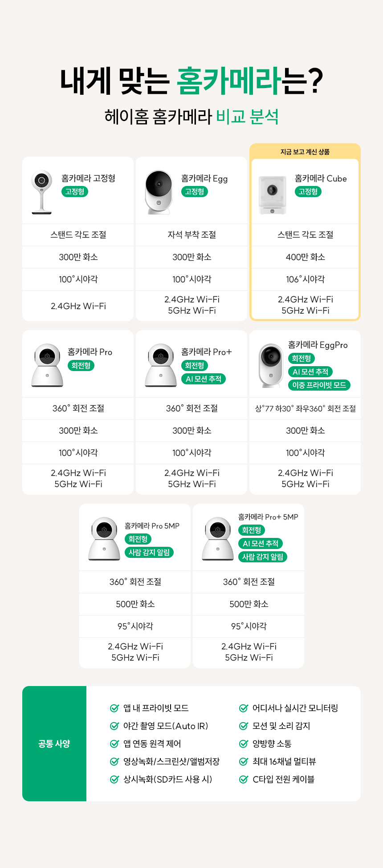The image size is (383, 868).
Task: Click AI 모션 추적 badge on 홈카메라 Pro+
Action: point(204,379)
